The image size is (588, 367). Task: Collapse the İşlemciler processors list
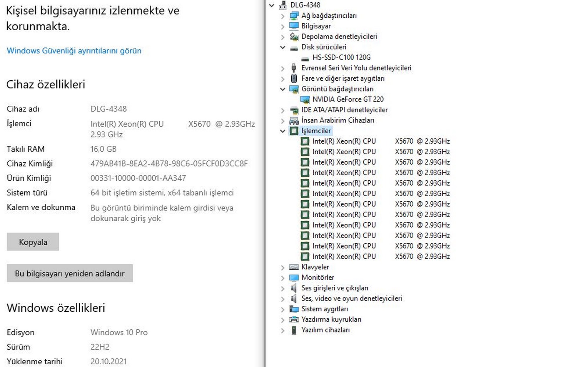[283, 131]
